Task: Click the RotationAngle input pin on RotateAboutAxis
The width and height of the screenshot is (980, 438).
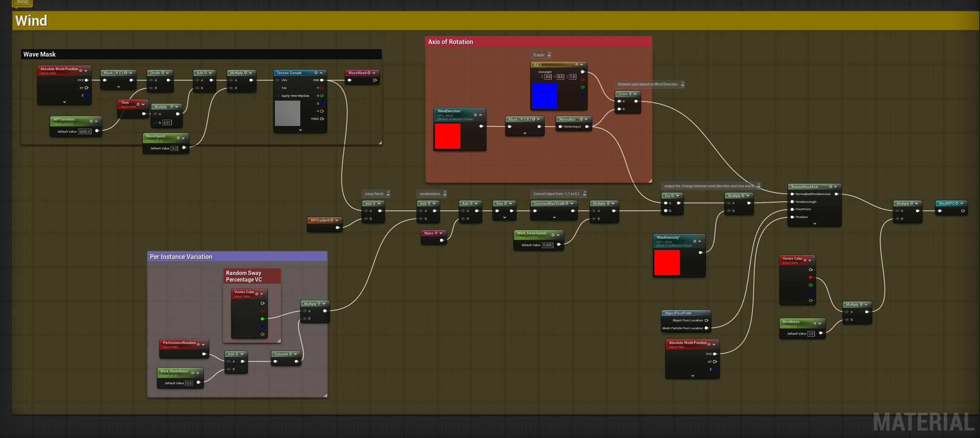Action: pos(792,202)
